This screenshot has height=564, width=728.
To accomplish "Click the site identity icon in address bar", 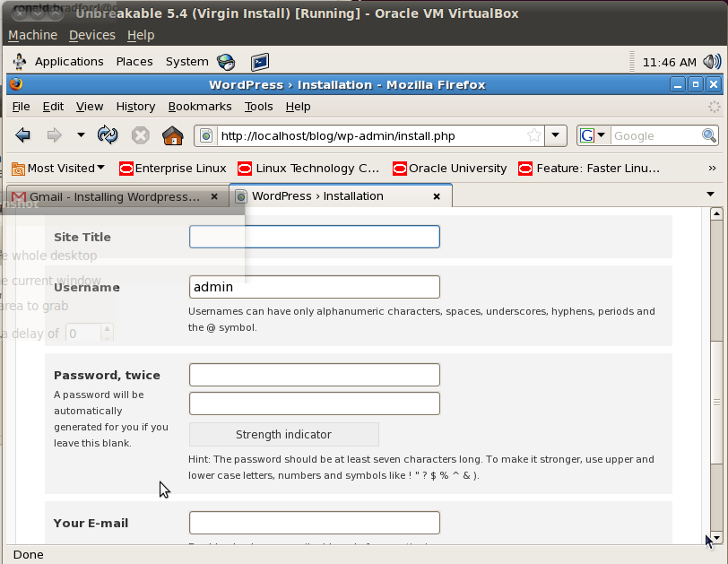I will click(x=206, y=136).
